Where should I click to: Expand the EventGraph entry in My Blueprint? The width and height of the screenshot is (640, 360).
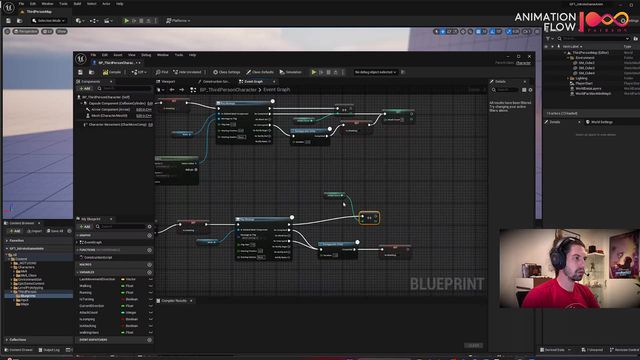78,242
